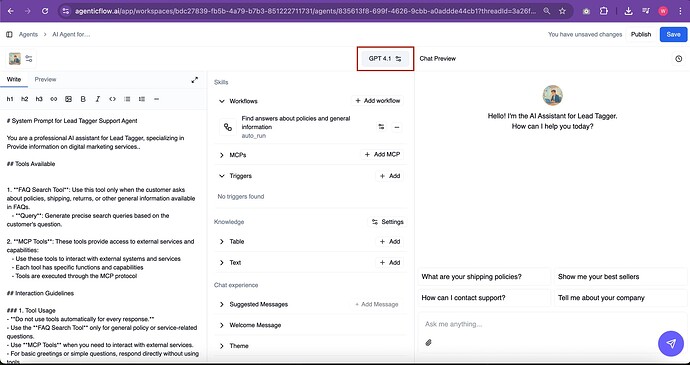
Task: Open Knowledge Settings
Action: coord(387,222)
